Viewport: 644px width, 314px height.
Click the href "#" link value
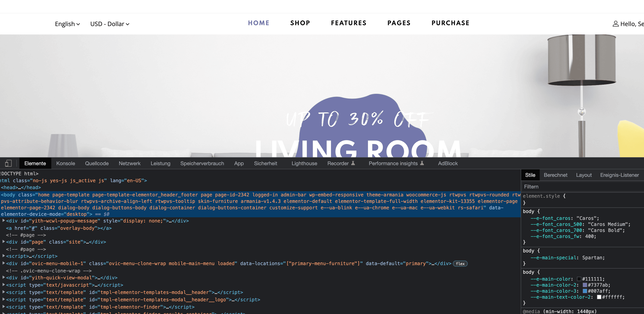click(33, 228)
